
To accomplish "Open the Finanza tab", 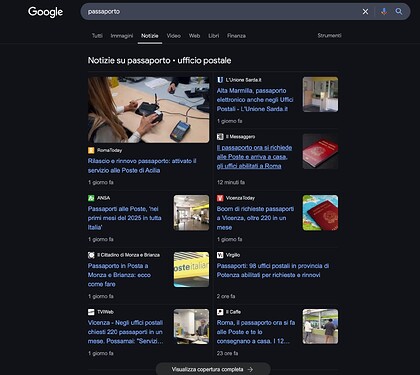I will coord(236,36).
